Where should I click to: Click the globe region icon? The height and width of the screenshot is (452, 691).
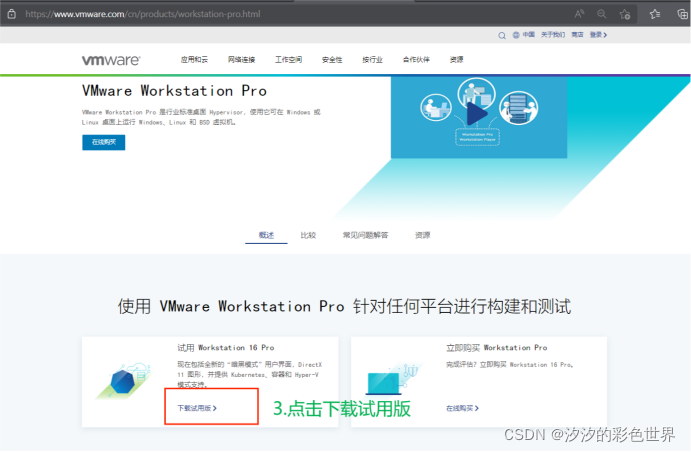tap(516, 35)
